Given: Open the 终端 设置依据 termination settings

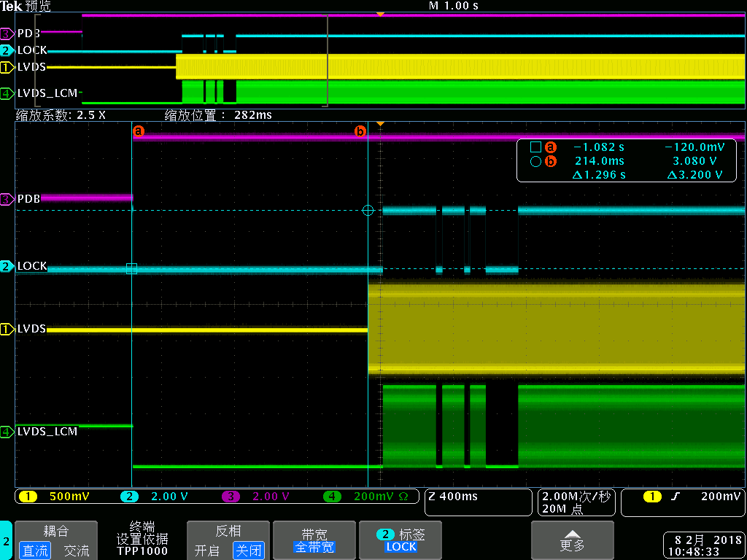Looking at the screenshot, I should (x=142, y=539).
